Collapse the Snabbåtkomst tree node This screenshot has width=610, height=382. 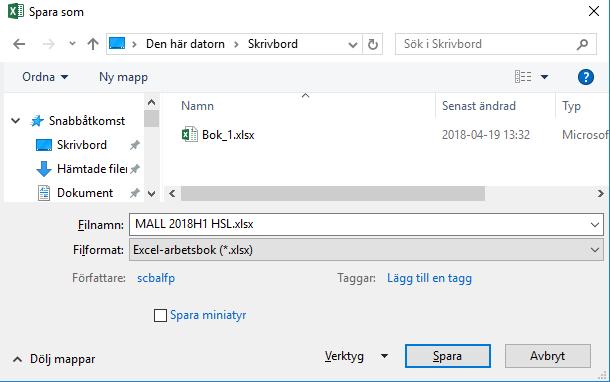16,121
